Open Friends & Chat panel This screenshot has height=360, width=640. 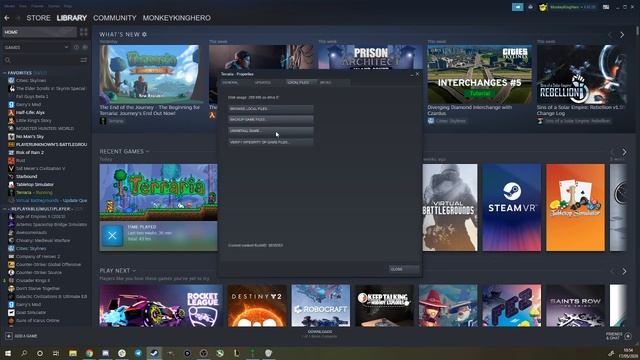coord(618,336)
